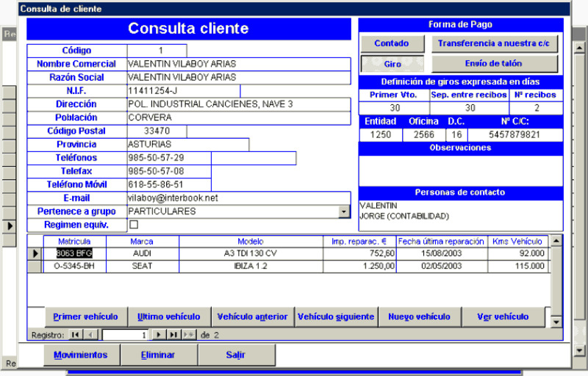Go to next record in navigator
The image size is (588, 376).
coord(158,335)
